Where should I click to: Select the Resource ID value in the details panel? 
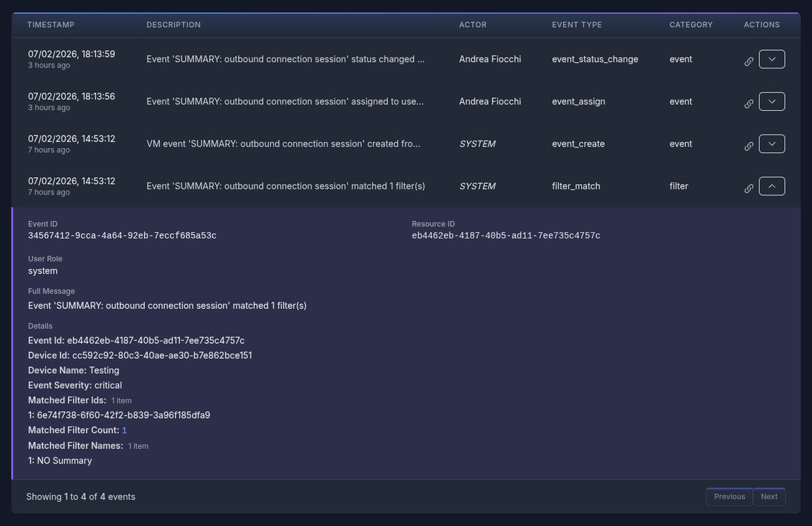pos(505,236)
